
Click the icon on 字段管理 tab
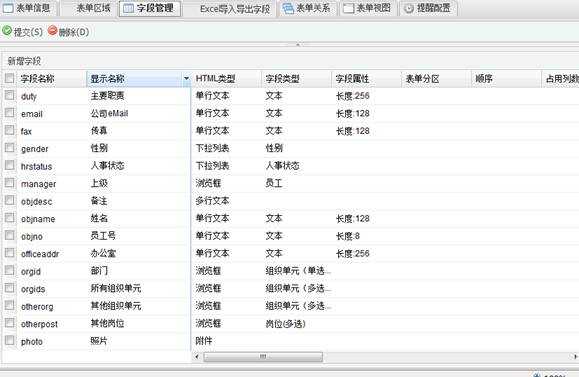coord(128,8)
